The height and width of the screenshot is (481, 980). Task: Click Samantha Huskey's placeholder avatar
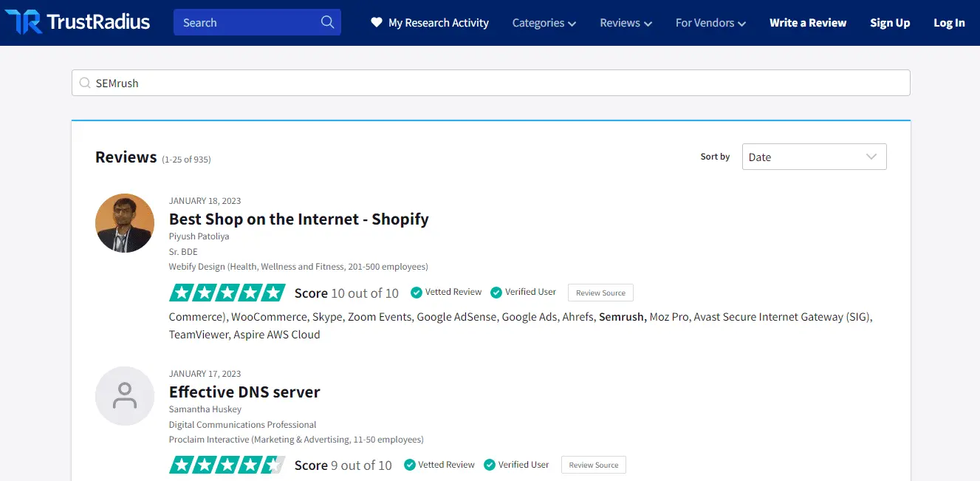click(125, 396)
